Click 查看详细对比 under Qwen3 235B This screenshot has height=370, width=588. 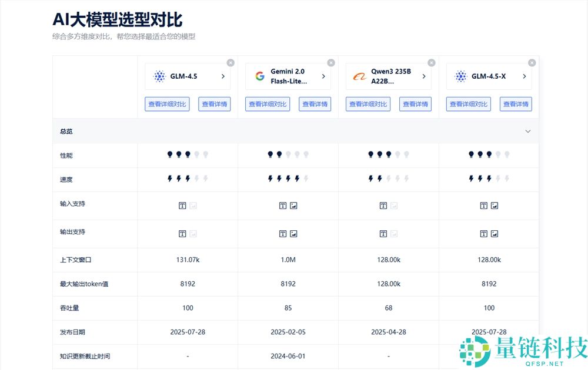pos(367,104)
